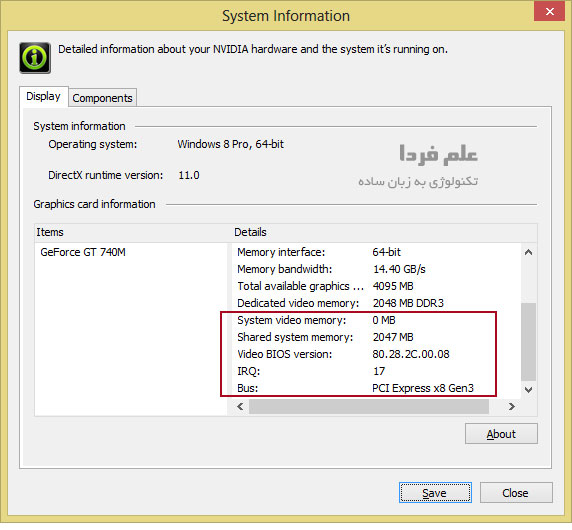Click the horizontal scroll left arrow
Viewport: 572px width, 530px height.
240,406
